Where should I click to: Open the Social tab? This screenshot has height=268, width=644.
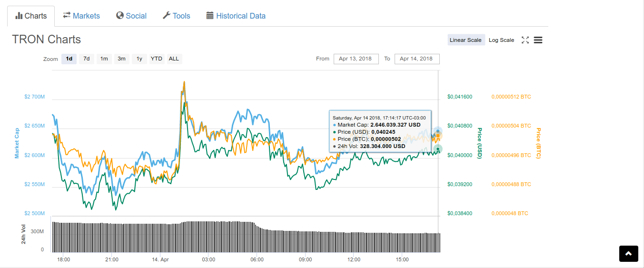(x=131, y=16)
